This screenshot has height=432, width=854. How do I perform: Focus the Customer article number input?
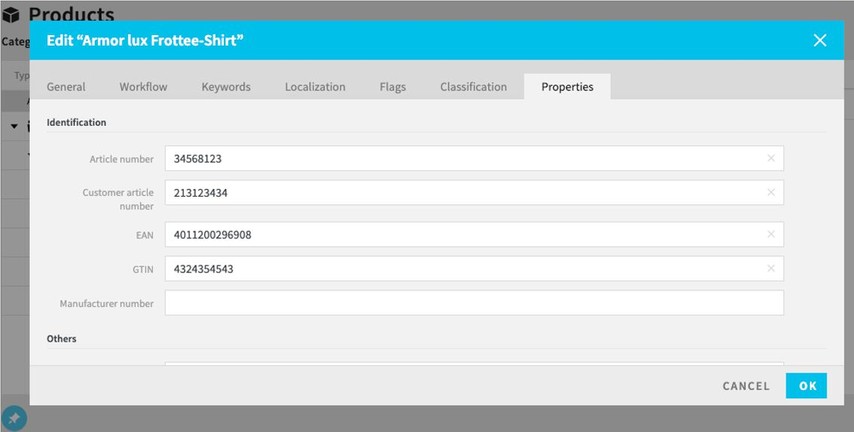[x=474, y=193]
